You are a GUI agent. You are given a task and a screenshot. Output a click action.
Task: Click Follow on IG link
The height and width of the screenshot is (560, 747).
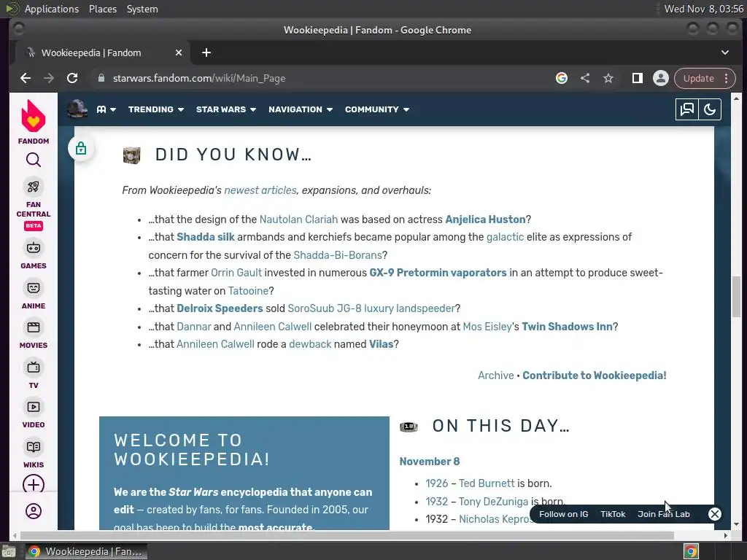coord(564,514)
